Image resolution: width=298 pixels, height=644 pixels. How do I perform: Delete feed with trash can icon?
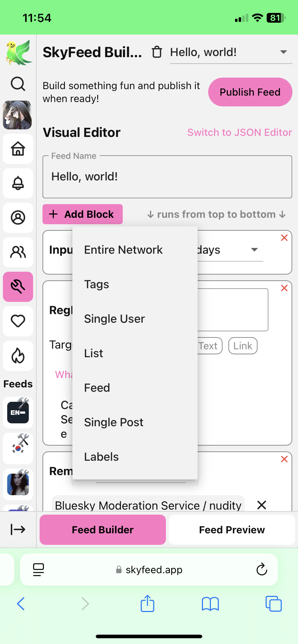(x=157, y=52)
